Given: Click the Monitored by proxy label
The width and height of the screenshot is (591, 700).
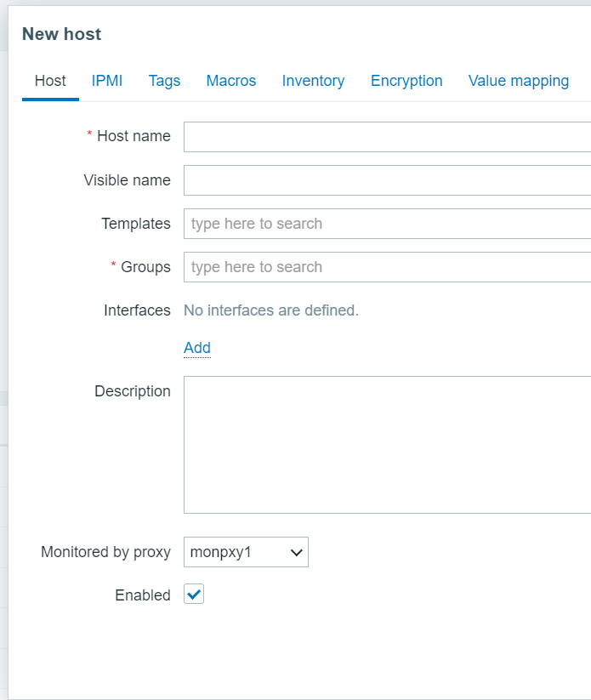Looking at the screenshot, I should 105,552.
